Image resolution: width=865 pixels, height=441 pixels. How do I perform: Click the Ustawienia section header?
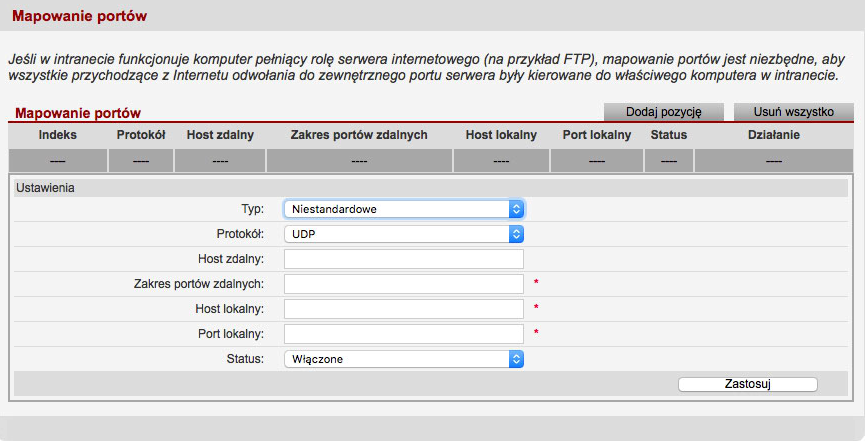point(46,187)
